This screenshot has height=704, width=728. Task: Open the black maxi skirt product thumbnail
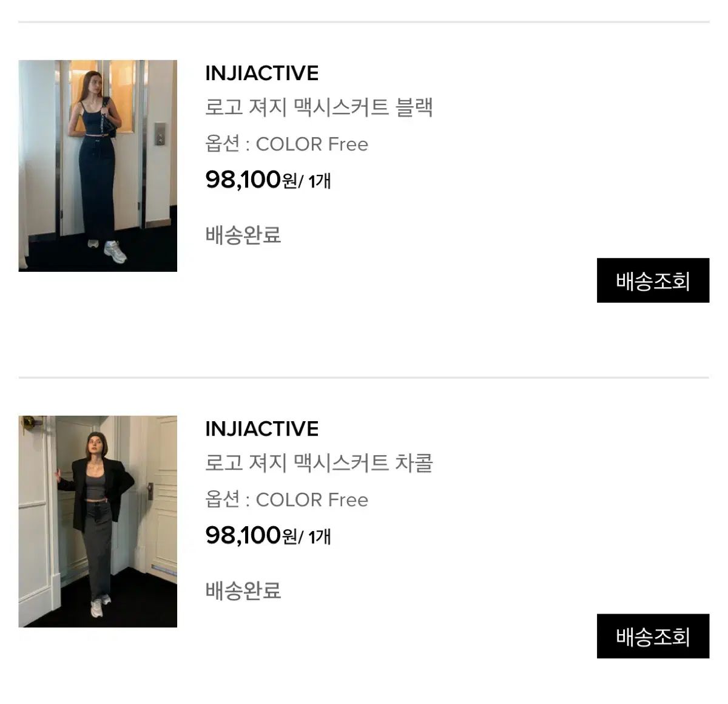[x=98, y=166]
